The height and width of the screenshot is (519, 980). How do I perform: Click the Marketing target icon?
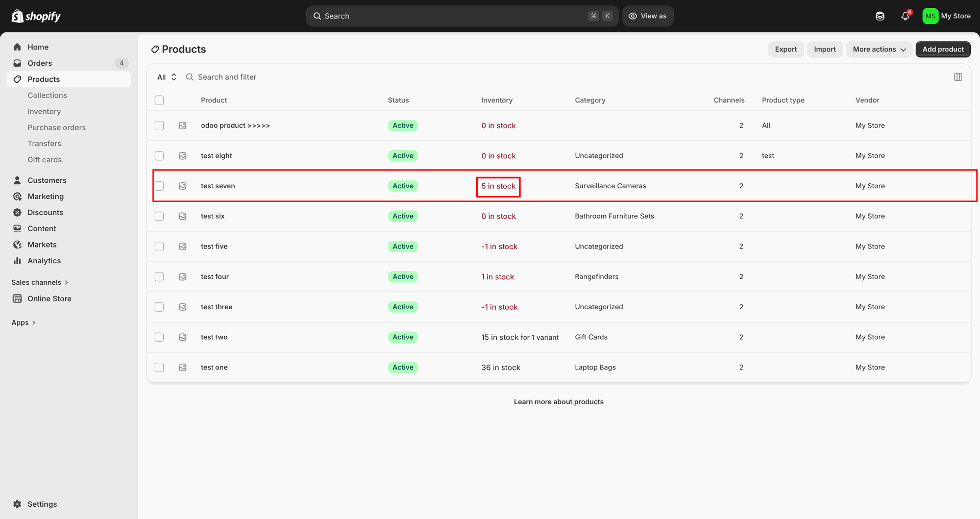pyautogui.click(x=17, y=196)
